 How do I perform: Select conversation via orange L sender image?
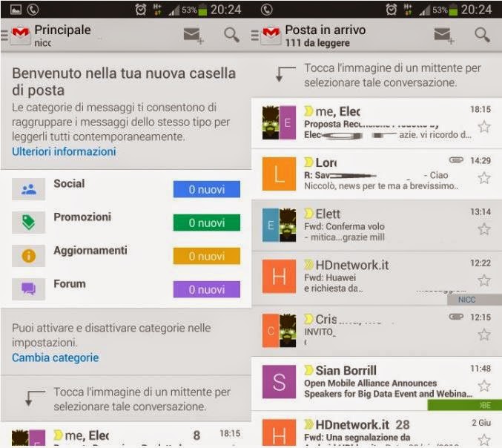pyautogui.click(x=279, y=174)
